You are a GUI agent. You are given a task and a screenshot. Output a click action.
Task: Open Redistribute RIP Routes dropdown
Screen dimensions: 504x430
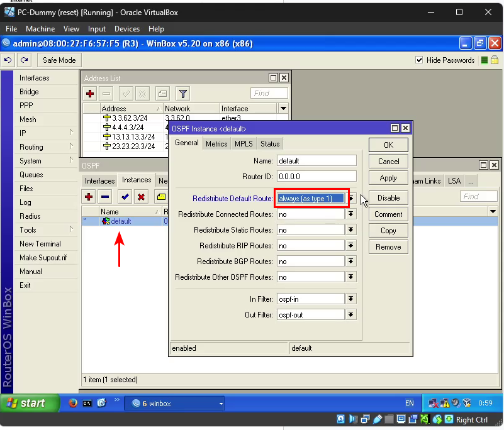351,246
